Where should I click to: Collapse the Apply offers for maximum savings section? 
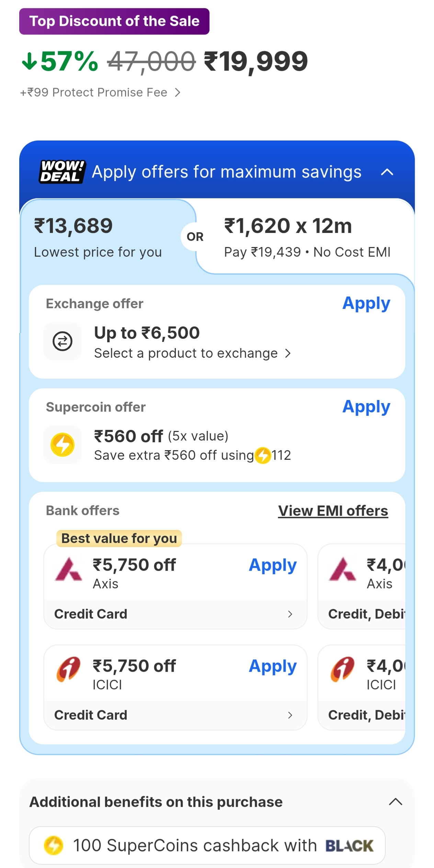[x=387, y=172]
